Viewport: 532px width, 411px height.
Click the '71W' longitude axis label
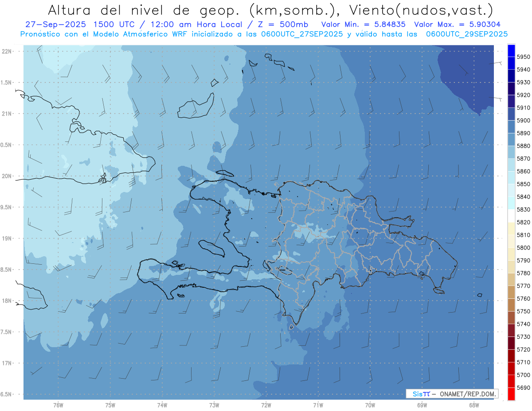click(318, 405)
